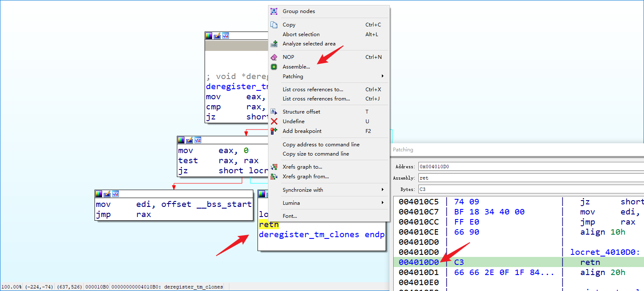Click the Copy icon in context menu
This screenshot has width=644, height=291.
(274, 25)
